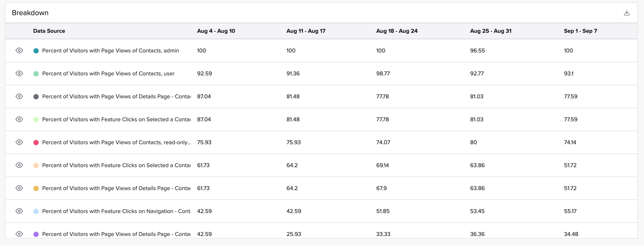Click pink dot for Contacts, read-only
The image size is (644, 245).
(36, 143)
